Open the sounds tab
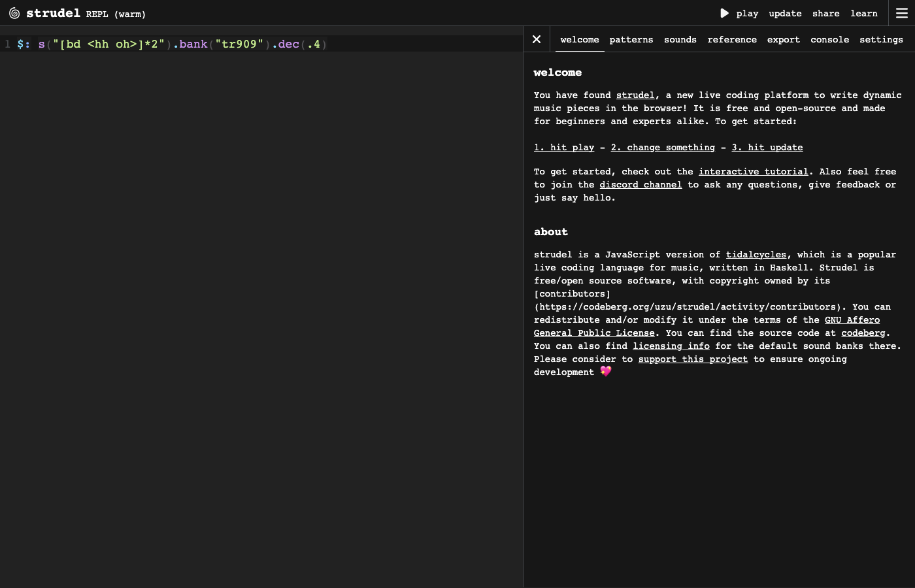The height and width of the screenshot is (588, 915). click(680, 39)
